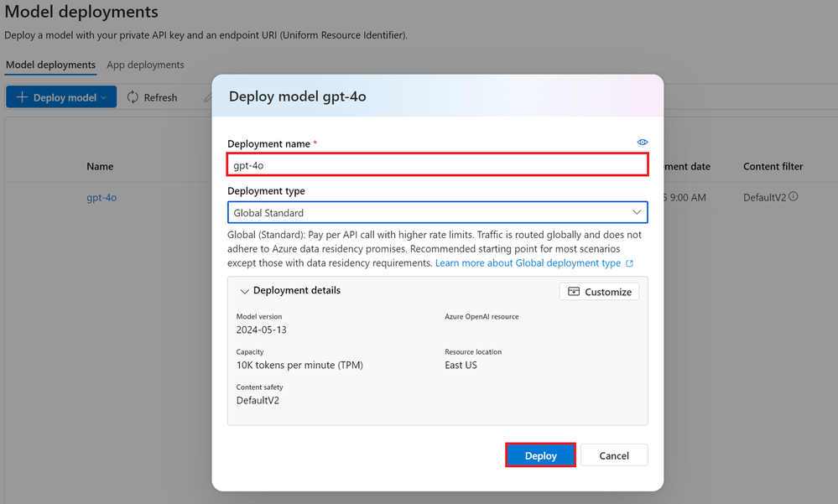The height and width of the screenshot is (504, 838).
Task: Click the Refresh button in the toolbar
Action: click(x=153, y=97)
